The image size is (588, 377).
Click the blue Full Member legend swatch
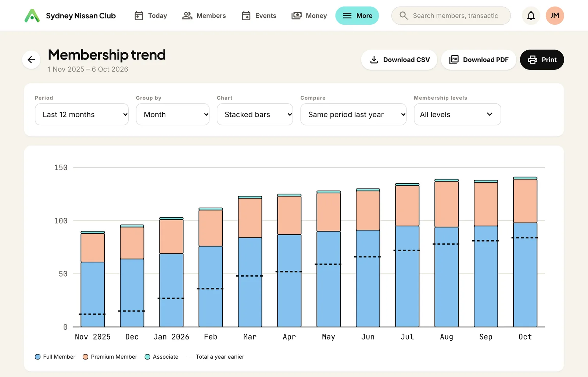click(37, 357)
